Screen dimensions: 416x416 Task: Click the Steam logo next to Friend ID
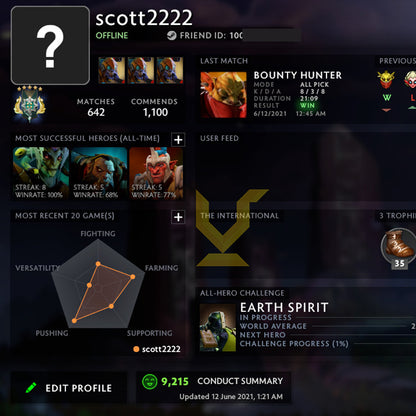(172, 35)
